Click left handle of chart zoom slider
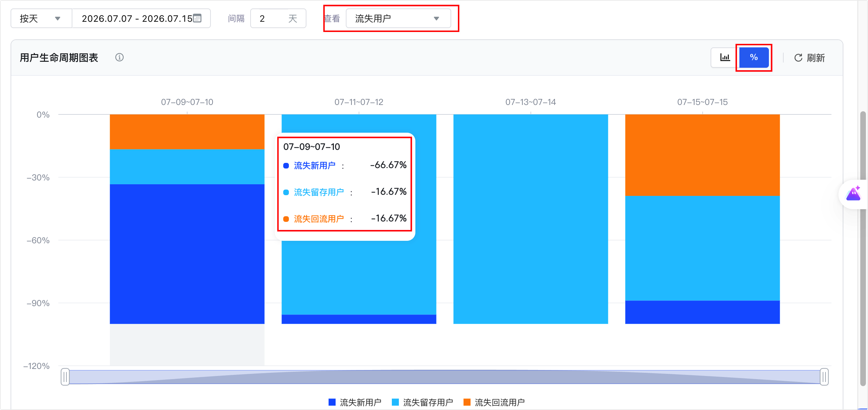Screen dimensions: 868x410 coord(65,377)
